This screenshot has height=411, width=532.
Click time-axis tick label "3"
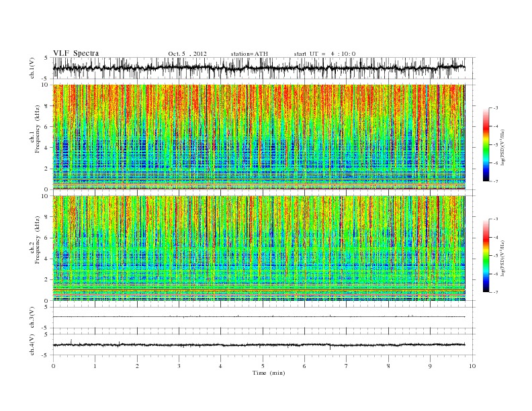[179, 366]
